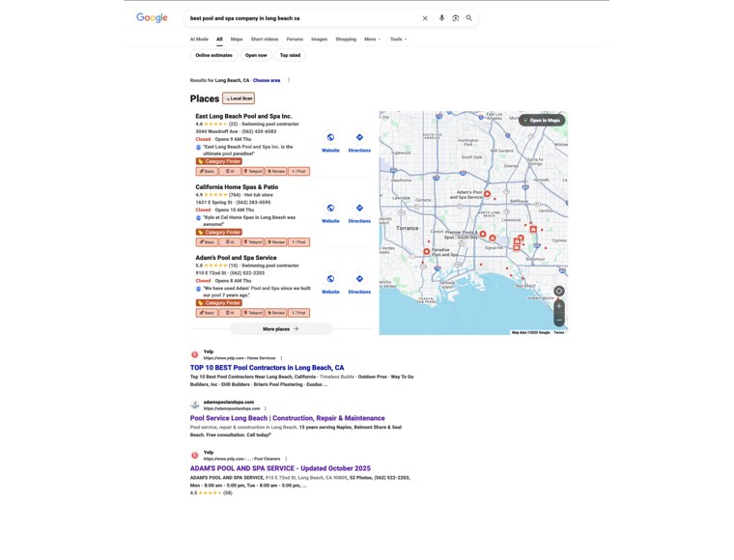734x560 pixels.
Task: Click Open in Maps button on the map
Action: 542,121
